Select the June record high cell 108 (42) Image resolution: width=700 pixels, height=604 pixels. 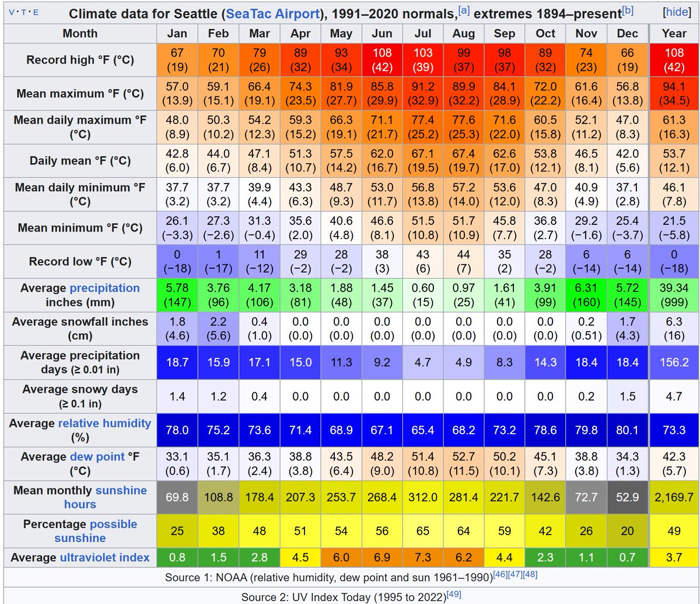[383, 59]
